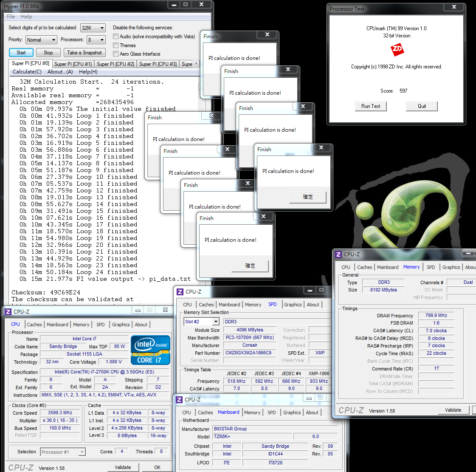Image resolution: width=476 pixels, height=472 pixels.
Task: Click the Stop button in Hyper PI
Action: click(x=48, y=53)
